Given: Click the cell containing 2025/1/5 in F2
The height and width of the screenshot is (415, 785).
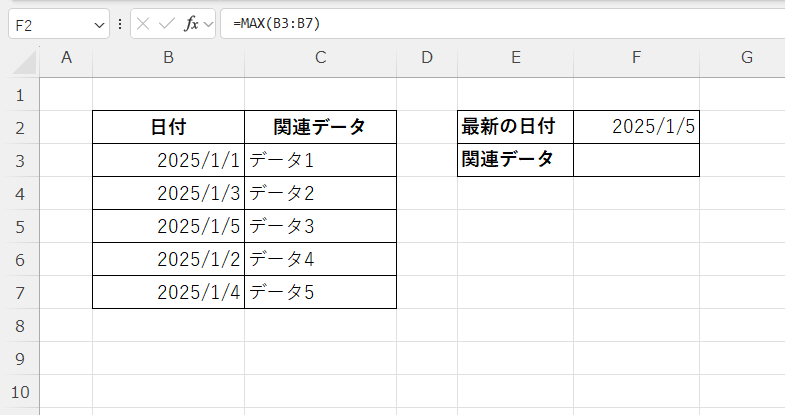Looking at the screenshot, I should [x=636, y=127].
